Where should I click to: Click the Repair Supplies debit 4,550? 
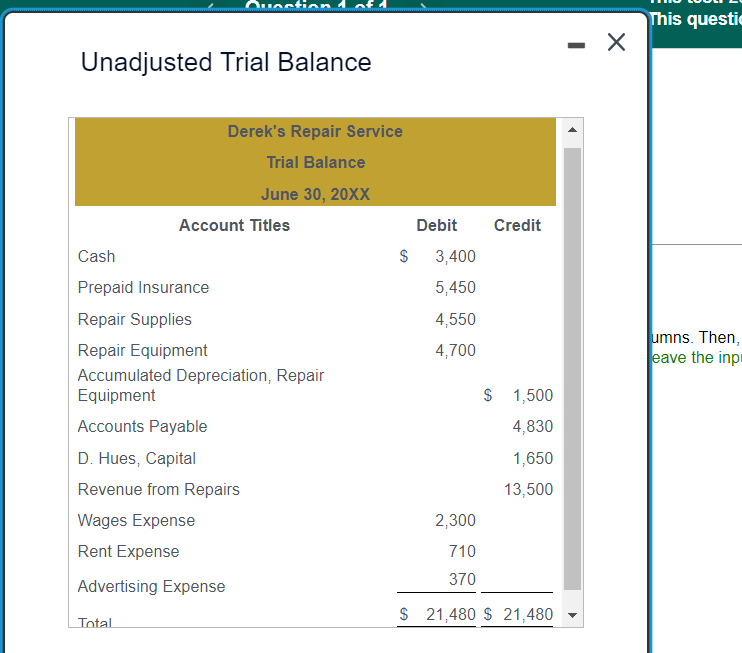[x=455, y=319]
